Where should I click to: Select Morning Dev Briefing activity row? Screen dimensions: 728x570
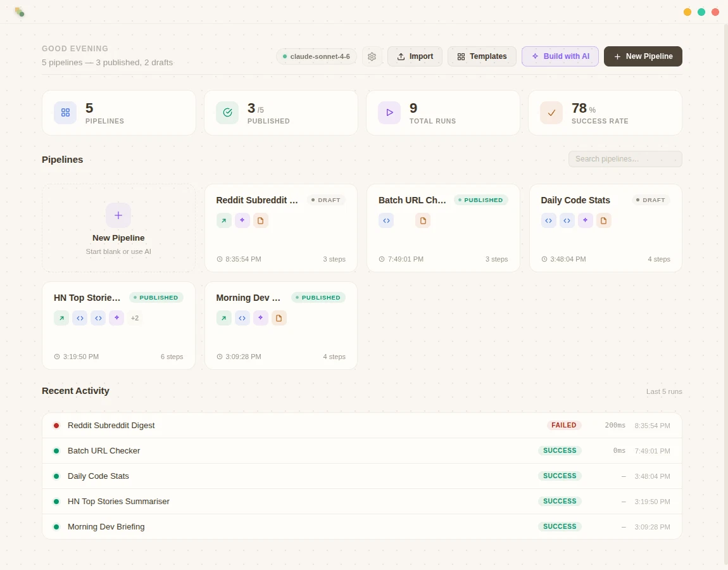pos(361,527)
